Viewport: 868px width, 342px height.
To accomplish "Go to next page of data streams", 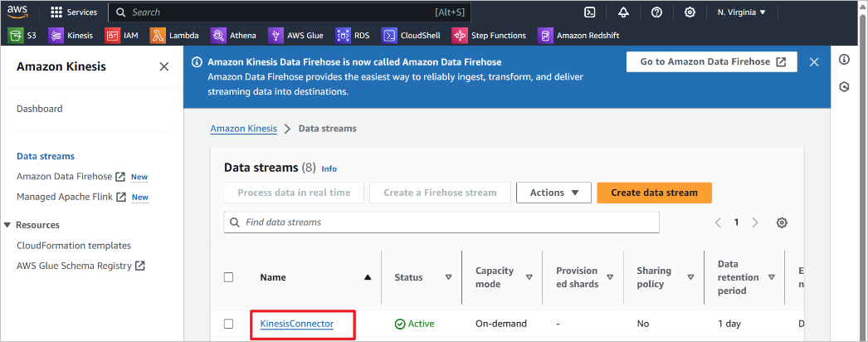I will [755, 222].
